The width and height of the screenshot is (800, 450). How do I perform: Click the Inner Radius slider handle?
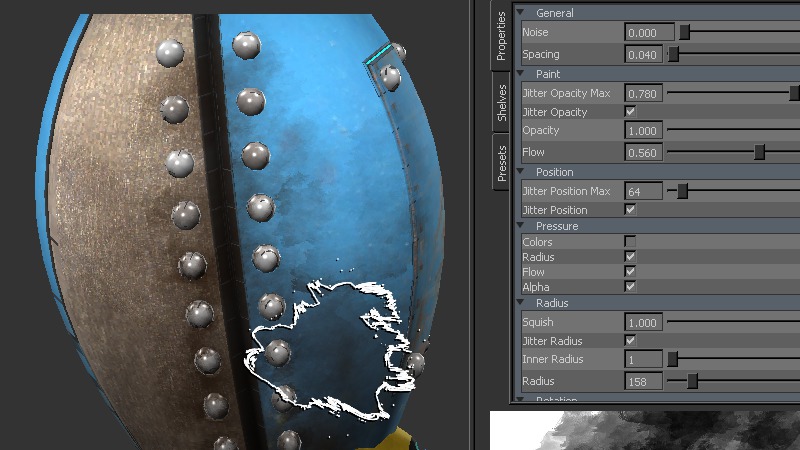coord(673,359)
